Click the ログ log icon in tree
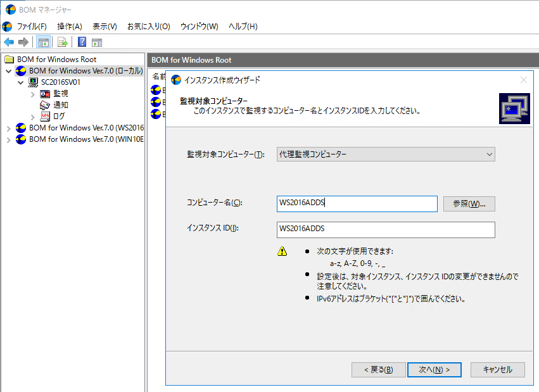The image size is (539, 392). pyautogui.click(x=45, y=116)
